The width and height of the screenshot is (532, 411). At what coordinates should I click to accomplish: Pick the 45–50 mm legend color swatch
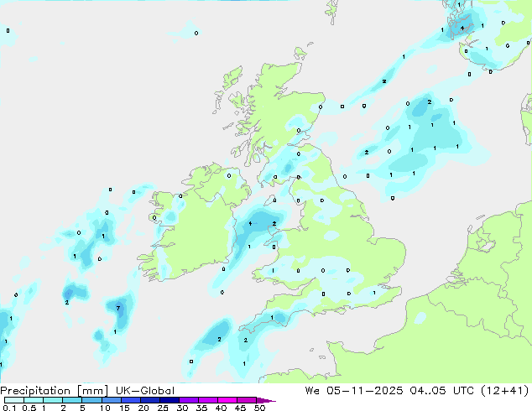coord(247,400)
